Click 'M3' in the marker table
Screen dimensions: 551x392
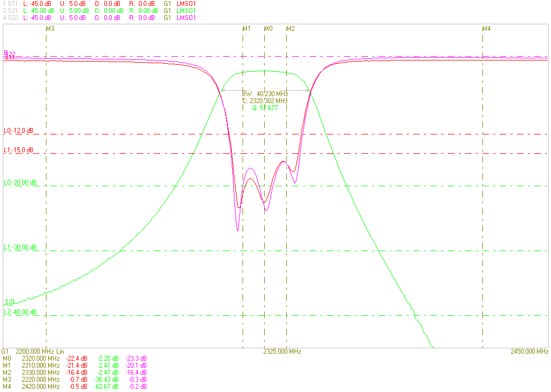pos(7,380)
